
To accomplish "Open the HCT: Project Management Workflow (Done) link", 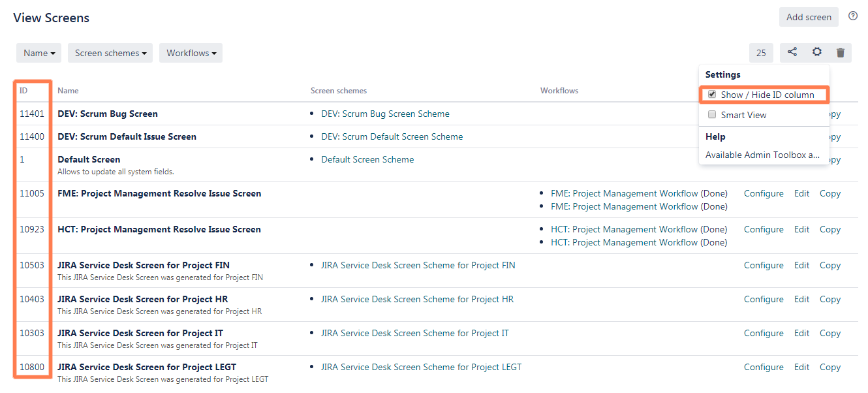I will (x=639, y=229).
